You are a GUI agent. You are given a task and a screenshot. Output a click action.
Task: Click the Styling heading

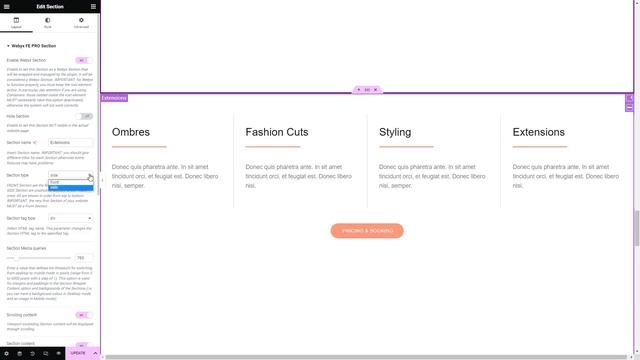[395, 132]
